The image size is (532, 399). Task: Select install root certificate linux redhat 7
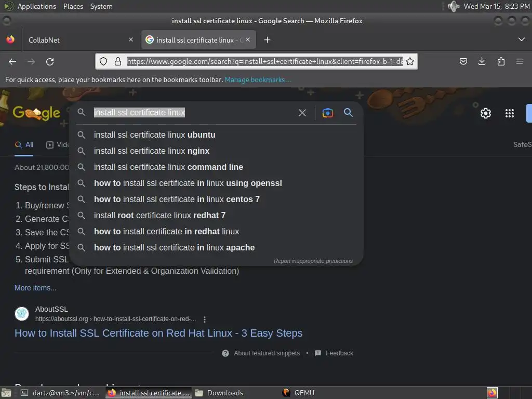(217, 216)
